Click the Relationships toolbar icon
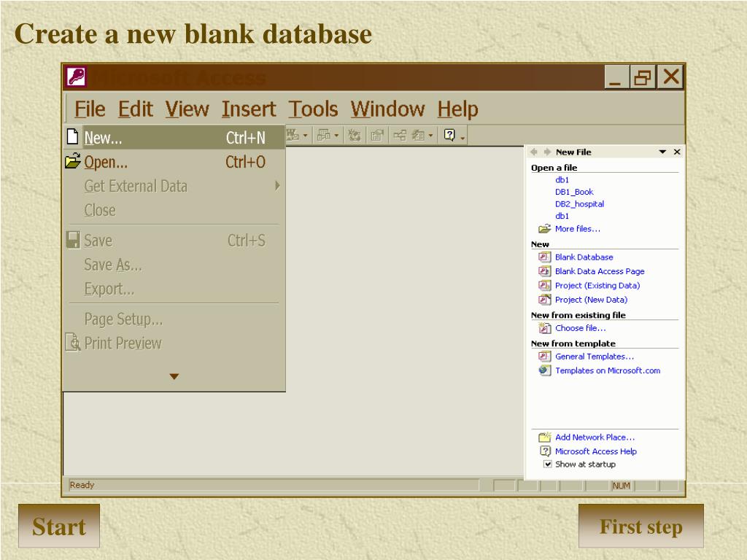This screenshot has height=560, width=747. 399,135
